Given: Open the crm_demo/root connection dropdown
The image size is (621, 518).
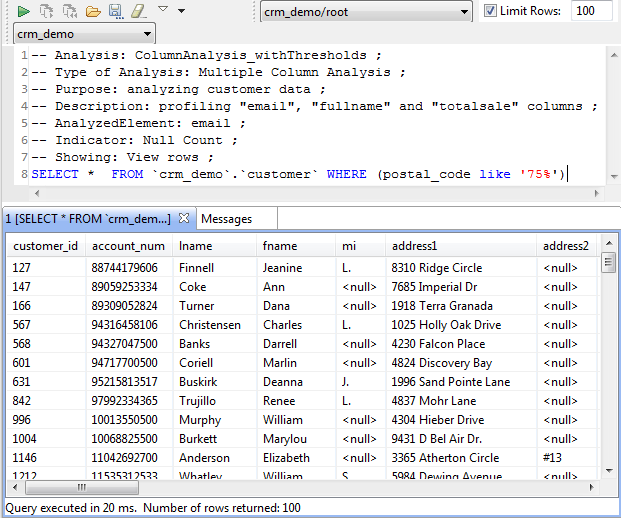Looking at the screenshot, I should pos(365,11).
